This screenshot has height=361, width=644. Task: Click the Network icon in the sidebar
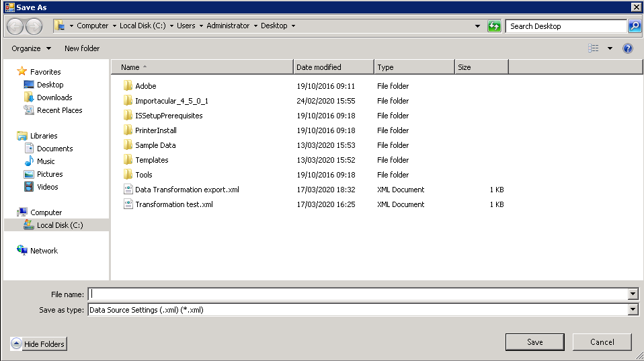[22, 250]
